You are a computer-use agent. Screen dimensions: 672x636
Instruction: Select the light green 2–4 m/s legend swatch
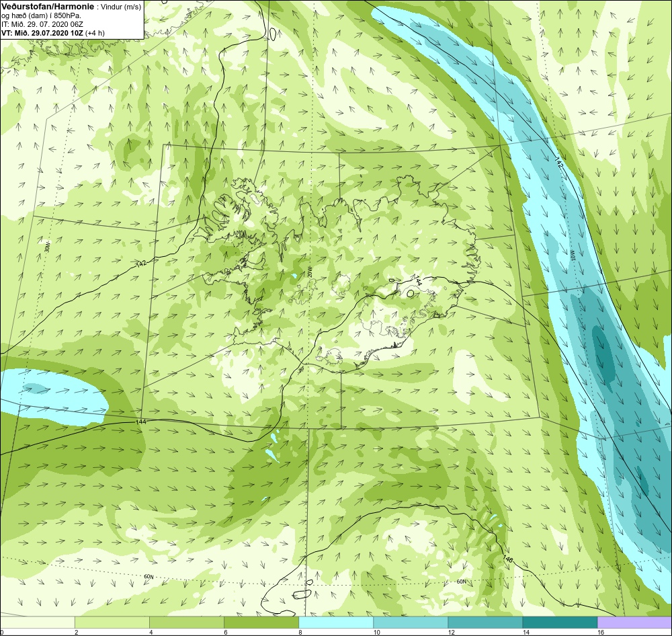pos(112,623)
